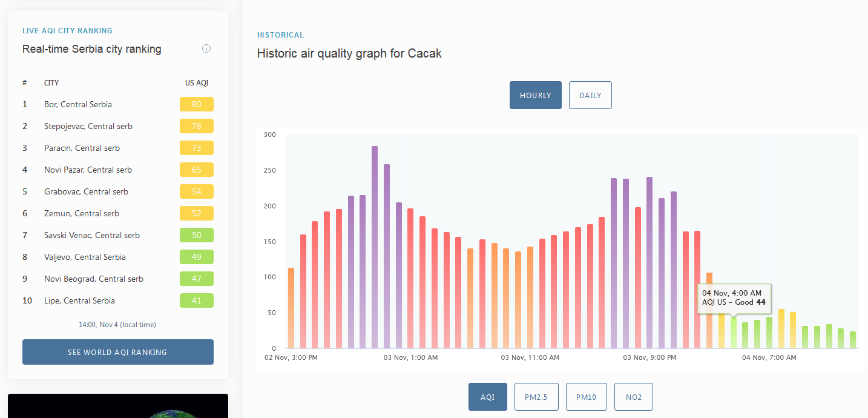The height and width of the screenshot is (418, 868).
Task: Click See World AQI Ranking button
Action: tap(118, 352)
